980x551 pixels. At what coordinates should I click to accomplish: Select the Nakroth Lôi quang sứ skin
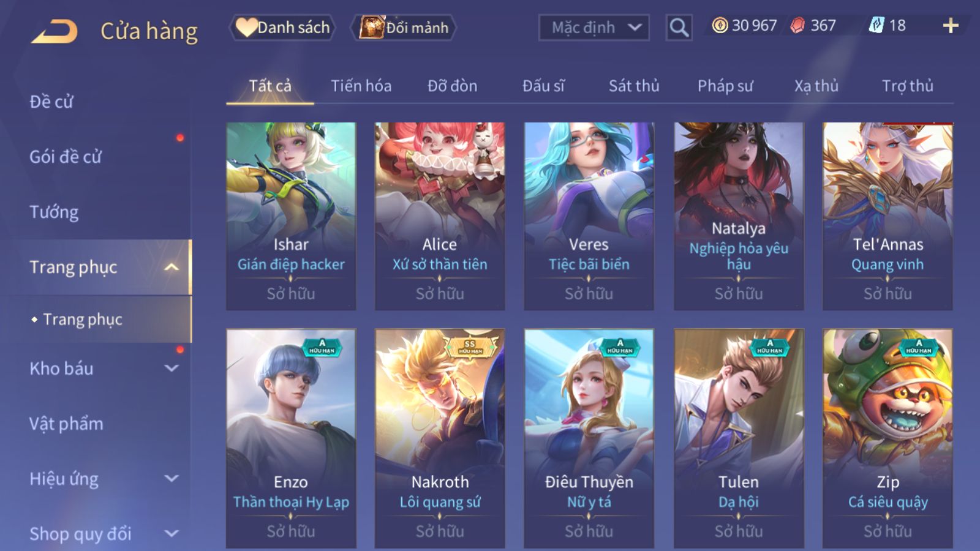(x=440, y=438)
